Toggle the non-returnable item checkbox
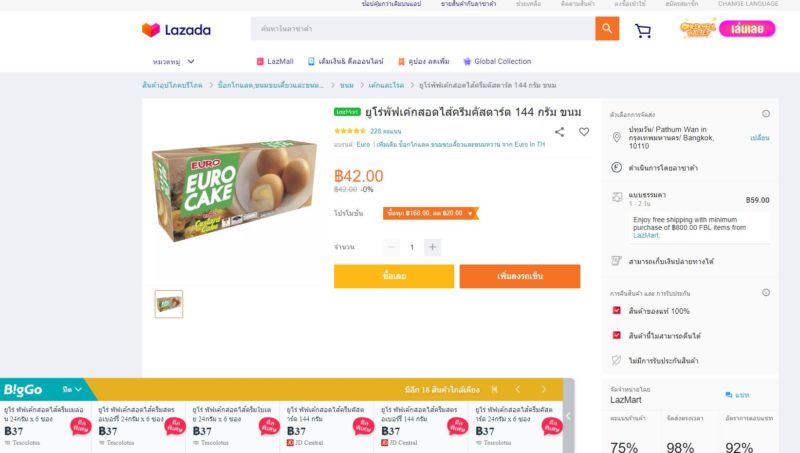 pyautogui.click(x=616, y=335)
